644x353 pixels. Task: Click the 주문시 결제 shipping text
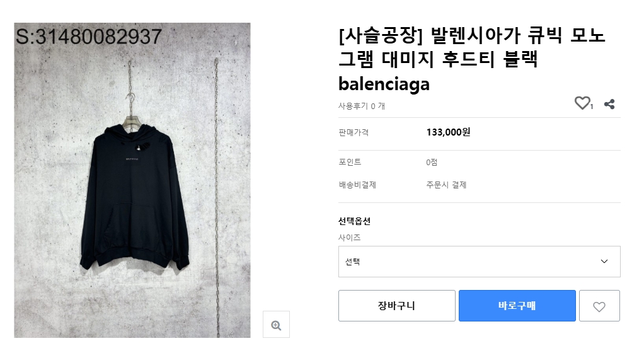pyautogui.click(x=446, y=185)
